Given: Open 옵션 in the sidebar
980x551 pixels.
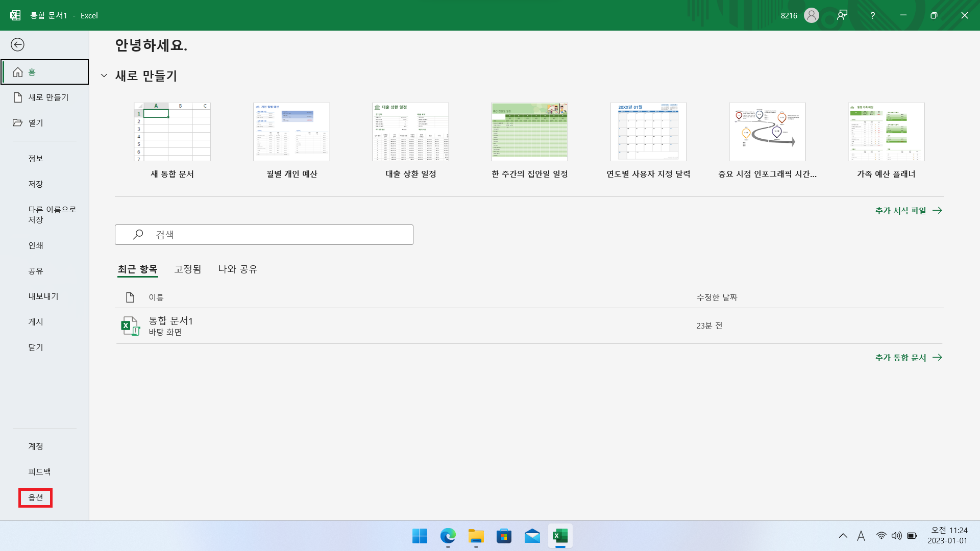Looking at the screenshot, I should coord(36,497).
